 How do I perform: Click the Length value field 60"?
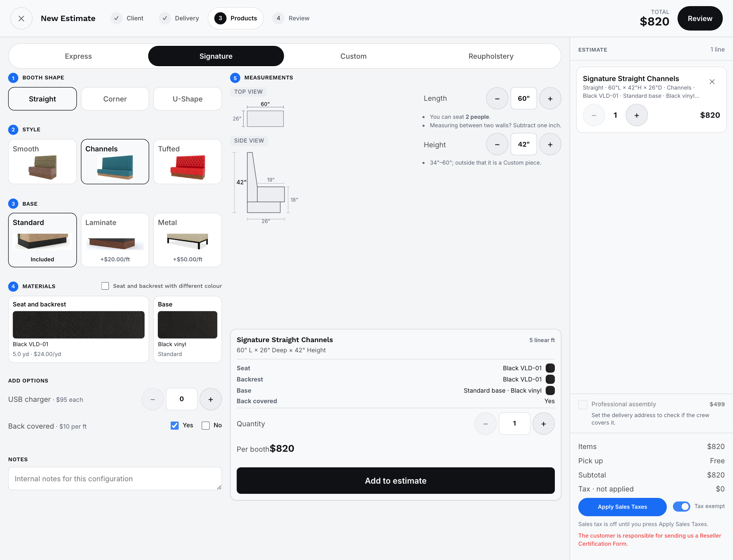(x=524, y=98)
